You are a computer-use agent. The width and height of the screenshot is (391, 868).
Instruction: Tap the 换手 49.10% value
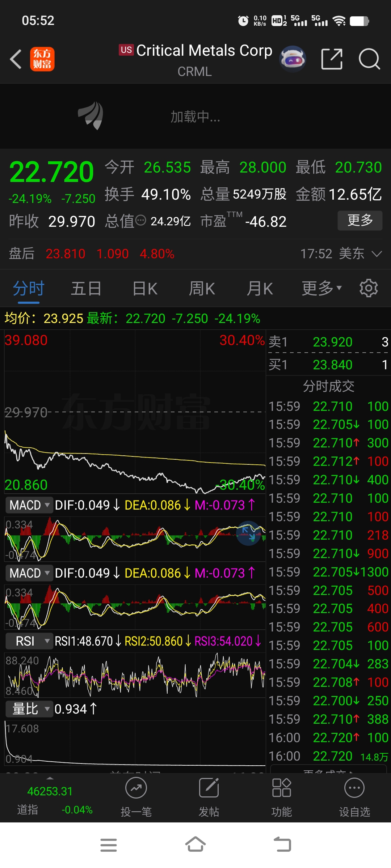pyautogui.click(x=166, y=195)
